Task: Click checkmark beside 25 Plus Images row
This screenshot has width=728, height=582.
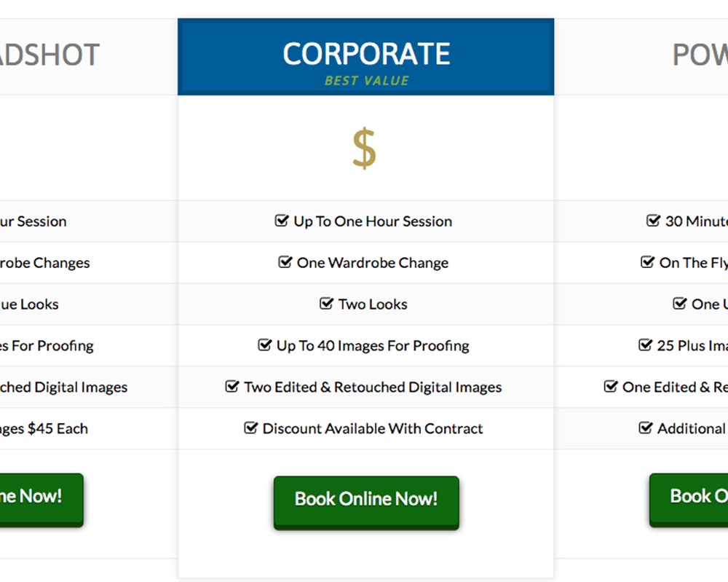Action: (x=645, y=345)
